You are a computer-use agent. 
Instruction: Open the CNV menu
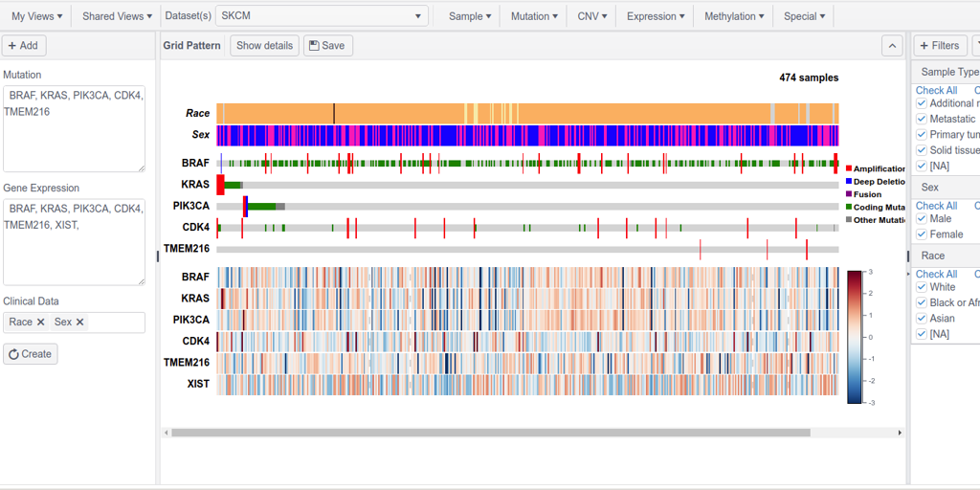click(x=592, y=16)
